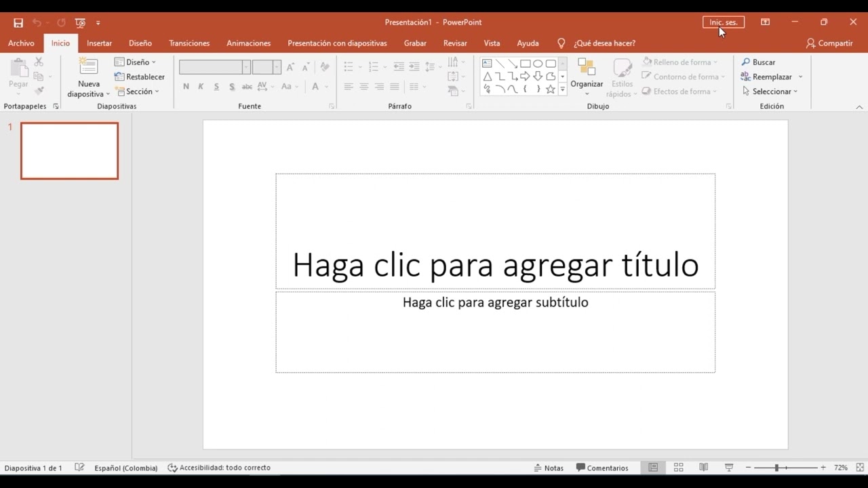Expand the shapes gallery more arrow
This screenshot has width=868, height=488.
(562, 89)
